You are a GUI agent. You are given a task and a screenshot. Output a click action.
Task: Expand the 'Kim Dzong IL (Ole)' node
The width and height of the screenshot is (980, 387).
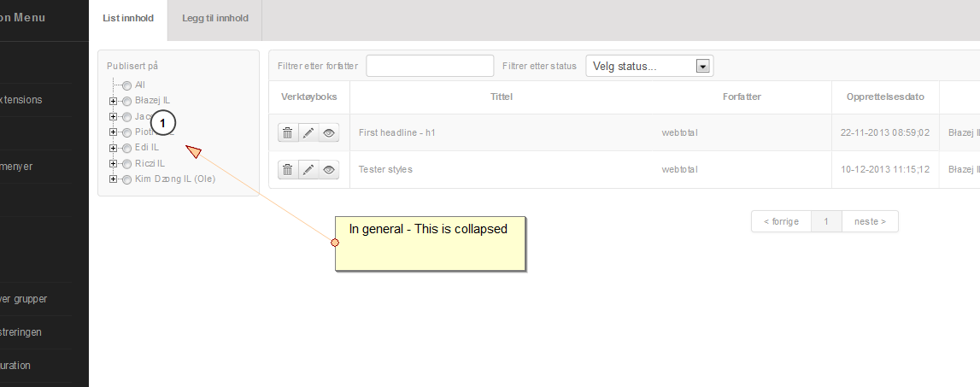tap(113, 179)
